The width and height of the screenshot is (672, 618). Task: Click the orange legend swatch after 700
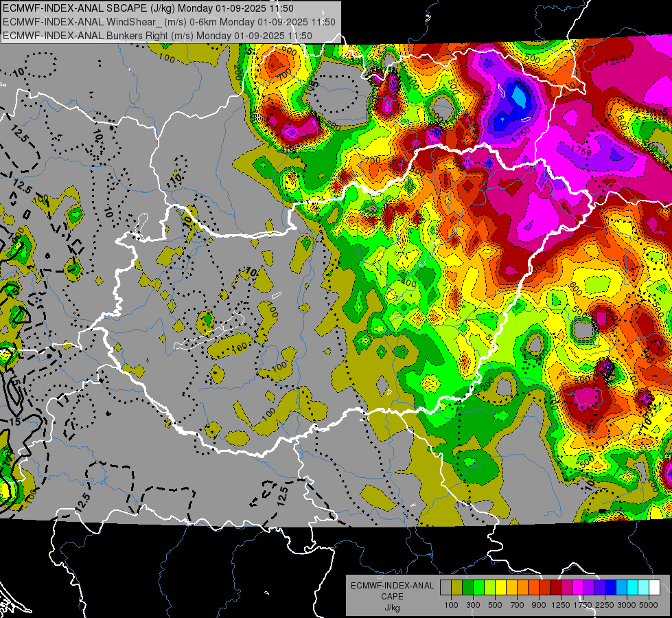tap(523, 587)
